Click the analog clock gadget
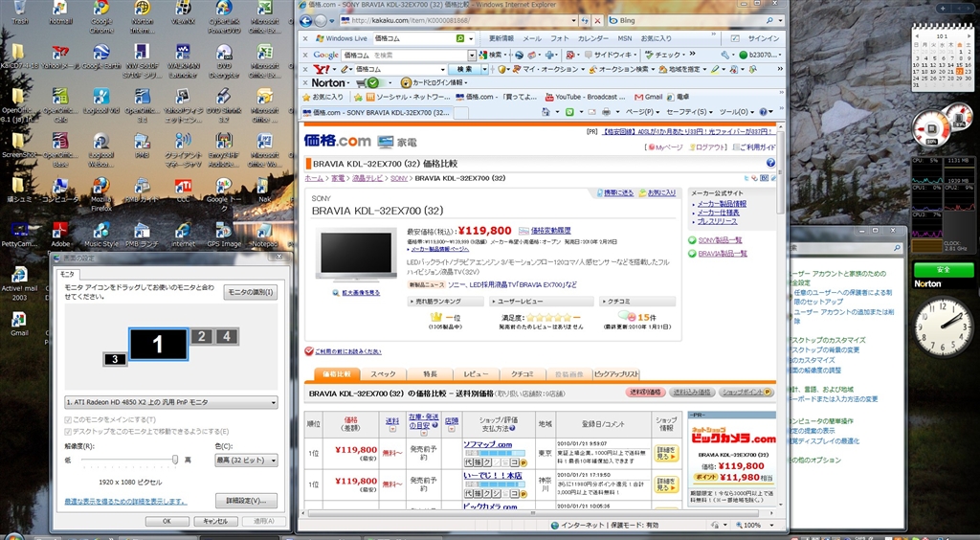The height and width of the screenshot is (540, 980). pyautogui.click(x=944, y=326)
